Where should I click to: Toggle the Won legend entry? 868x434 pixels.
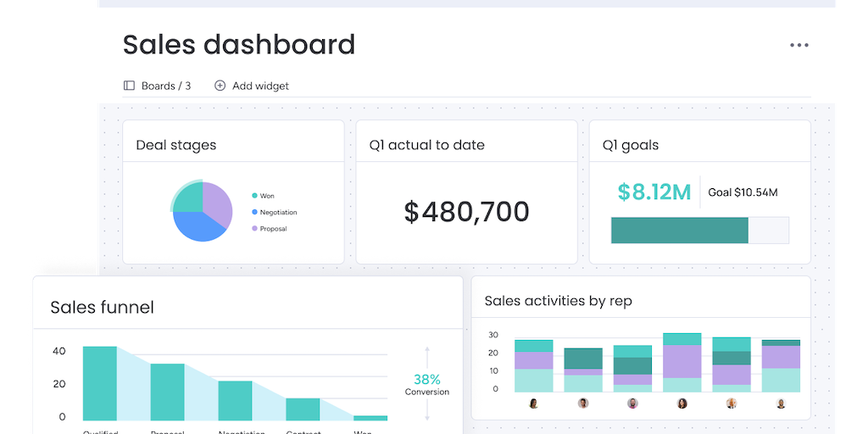coord(263,196)
